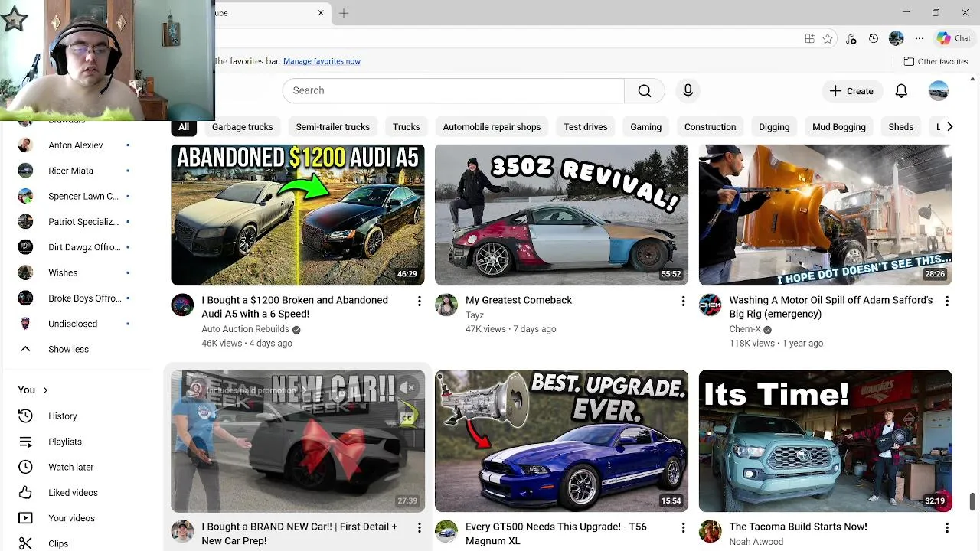This screenshot has height=551, width=980.
Task: Select the Sheds chip
Action: [x=900, y=127]
